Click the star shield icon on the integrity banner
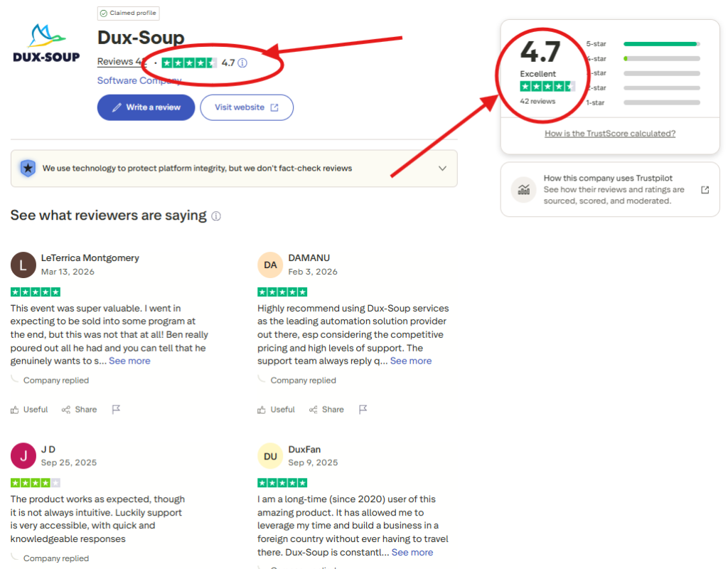 [26, 169]
